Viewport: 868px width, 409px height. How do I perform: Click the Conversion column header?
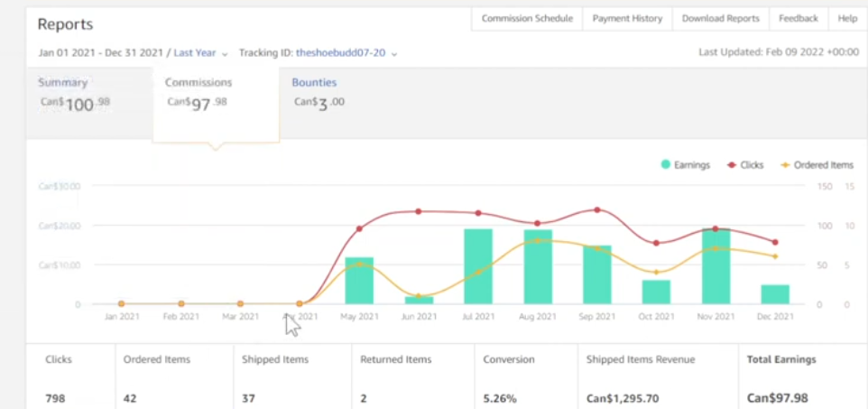click(509, 359)
